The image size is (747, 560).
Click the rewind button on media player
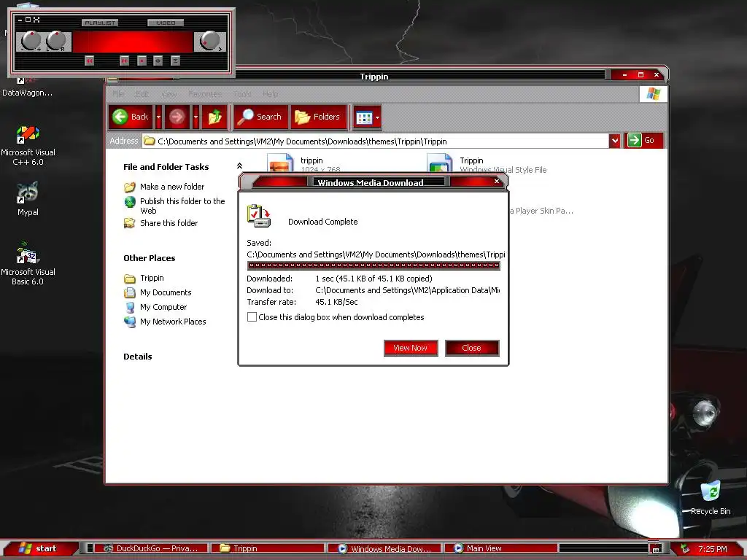point(89,61)
